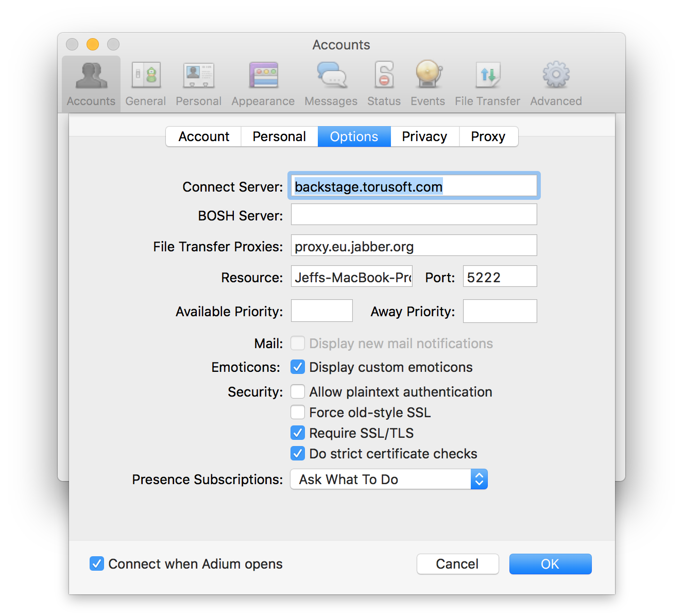
Task: Click inside the BOSH Server field
Action: click(414, 214)
